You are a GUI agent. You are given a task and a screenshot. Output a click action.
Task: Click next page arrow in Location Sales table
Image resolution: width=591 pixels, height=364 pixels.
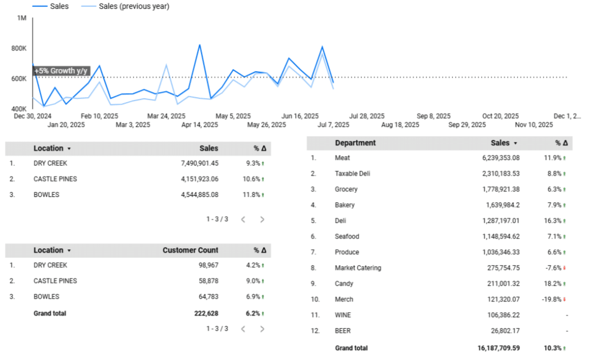[262, 220]
